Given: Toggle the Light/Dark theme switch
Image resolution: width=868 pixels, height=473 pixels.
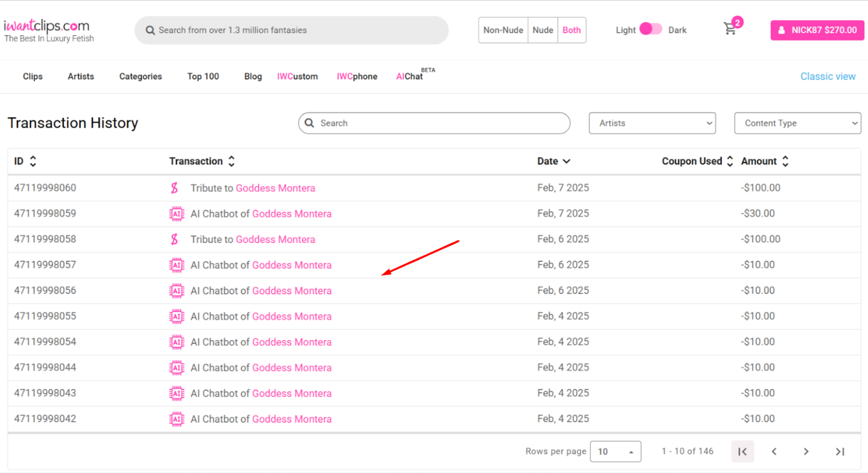Looking at the screenshot, I should tap(650, 29).
